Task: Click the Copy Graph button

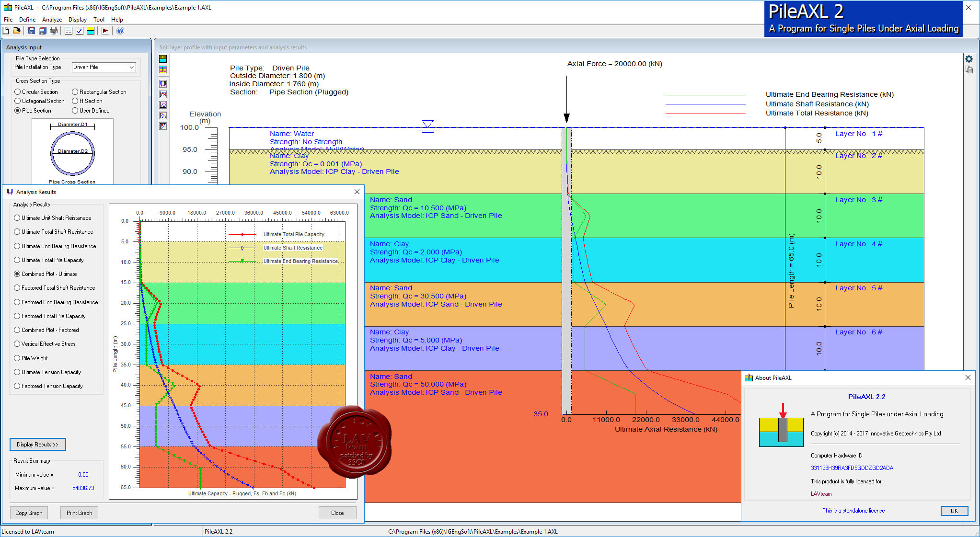Action: pyautogui.click(x=29, y=513)
